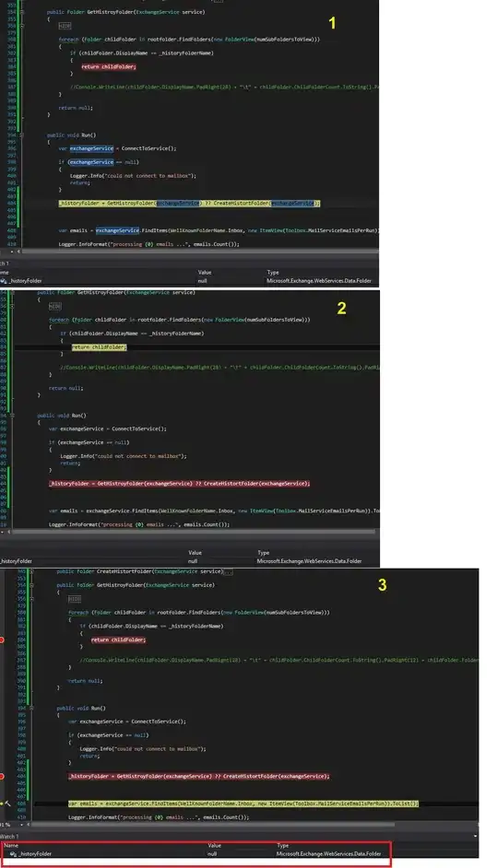Click 'public void Run()' in screenshot 2
Image resolution: width=498 pixels, height=868 pixels.
(x=62, y=416)
